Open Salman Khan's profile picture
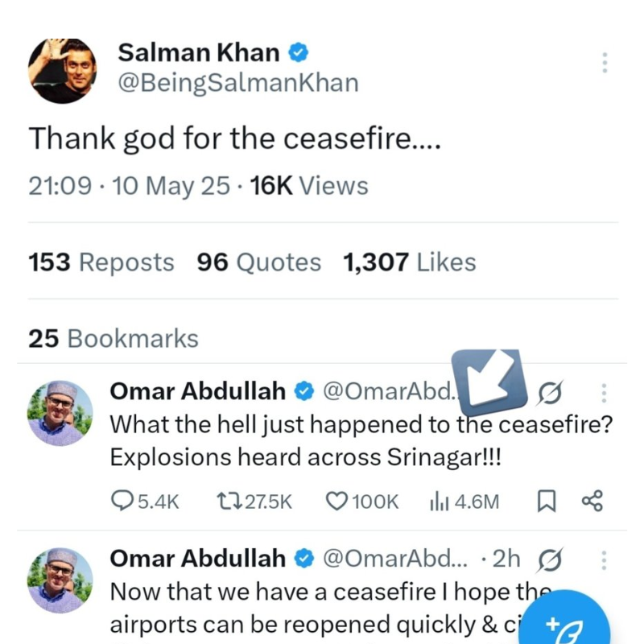The height and width of the screenshot is (644, 644). point(62,69)
